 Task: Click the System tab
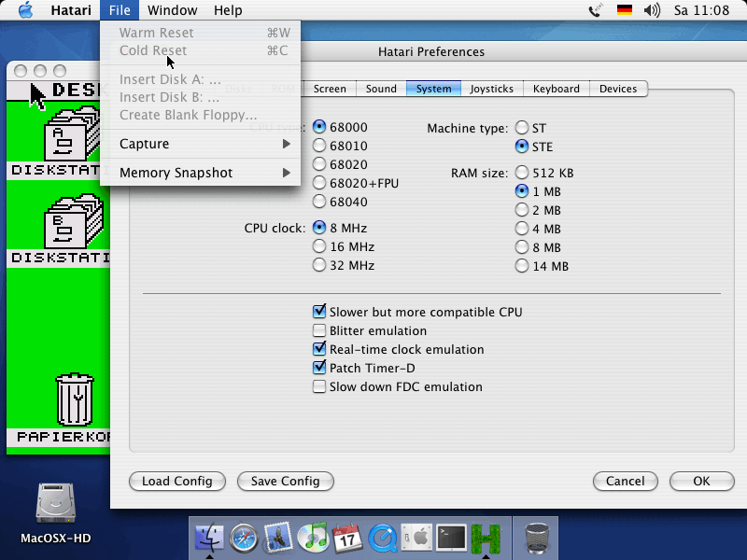click(x=433, y=89)
